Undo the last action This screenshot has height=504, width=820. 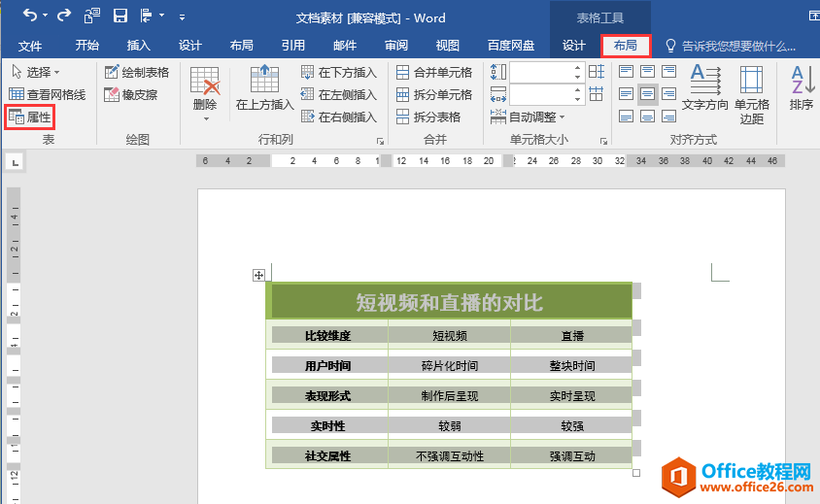click(x=30, y=16)
